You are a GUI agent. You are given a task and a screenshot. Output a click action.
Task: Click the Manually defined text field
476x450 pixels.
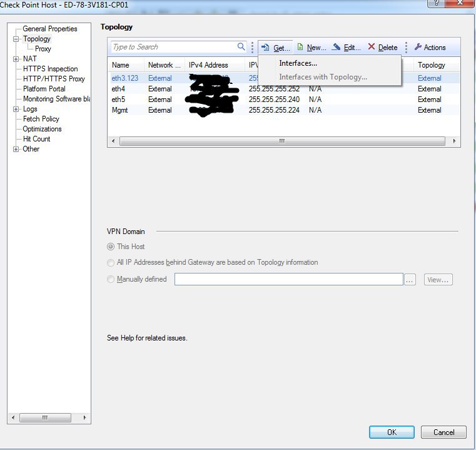[289, 279]
